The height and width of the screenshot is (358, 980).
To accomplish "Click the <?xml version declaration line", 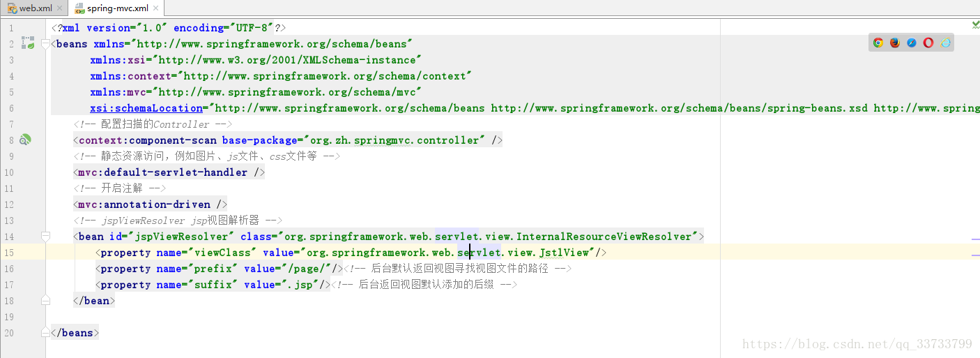I will pyautogui.click(x=169, y=28).
